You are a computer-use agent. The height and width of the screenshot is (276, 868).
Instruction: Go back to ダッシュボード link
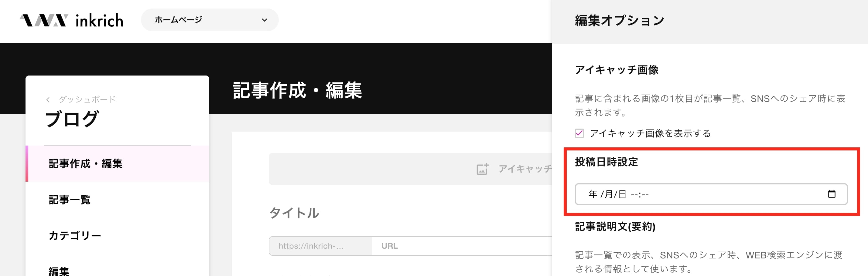click(87, 99)
